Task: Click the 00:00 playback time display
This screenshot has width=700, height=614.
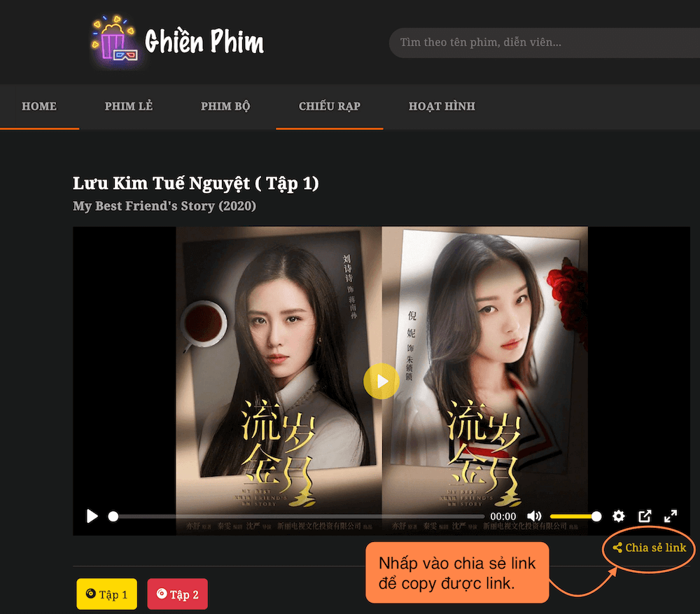Action: point(503,517)
